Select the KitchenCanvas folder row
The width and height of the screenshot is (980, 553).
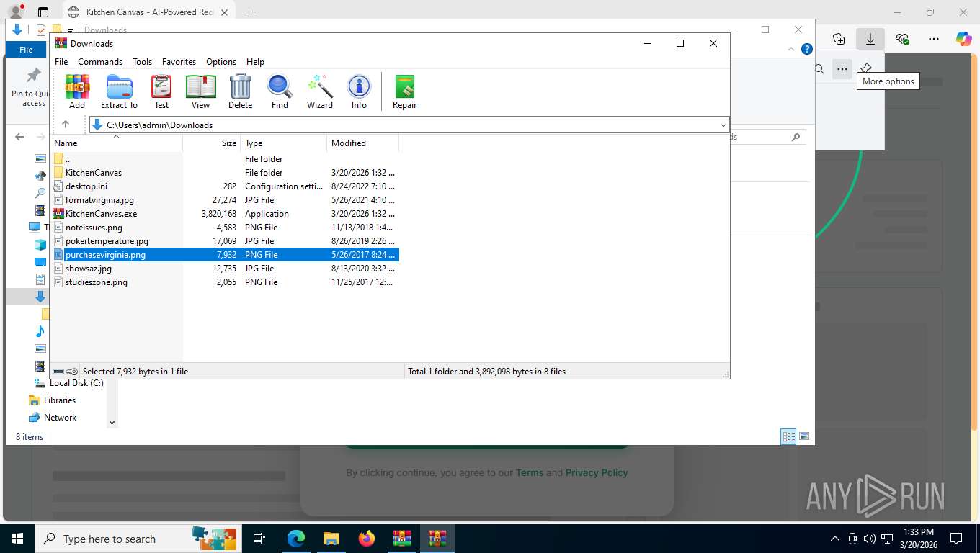click(225, 173)
